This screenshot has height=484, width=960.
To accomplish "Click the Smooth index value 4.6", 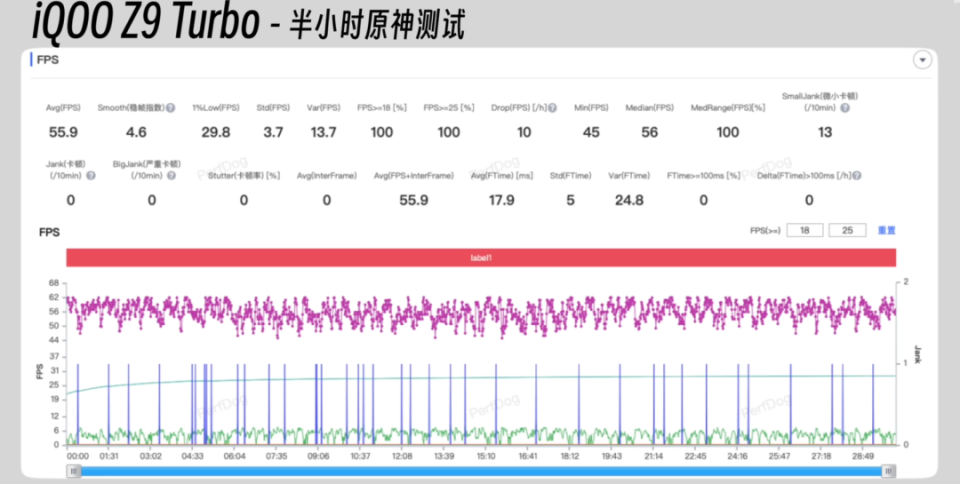I will pos(136,132).
